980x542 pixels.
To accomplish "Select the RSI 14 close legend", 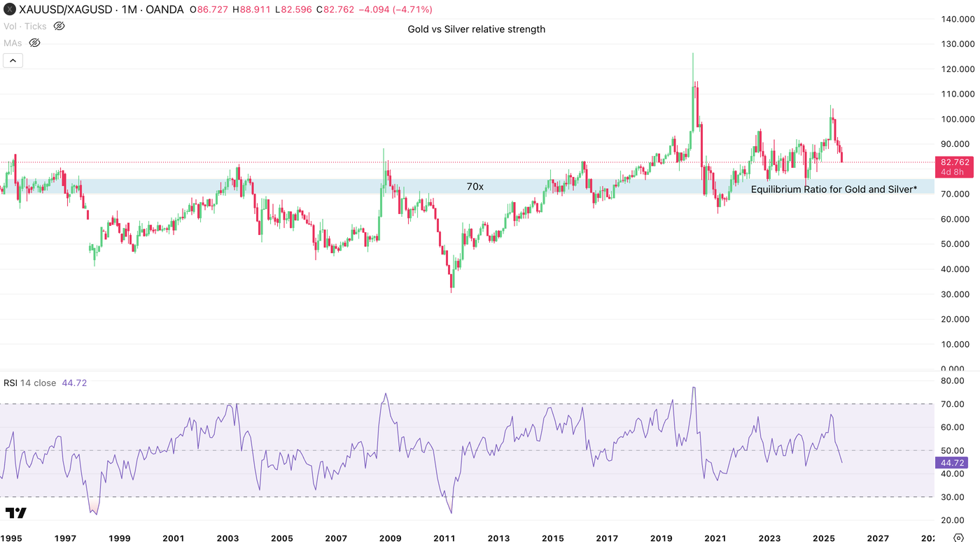I will coord(29,383).
